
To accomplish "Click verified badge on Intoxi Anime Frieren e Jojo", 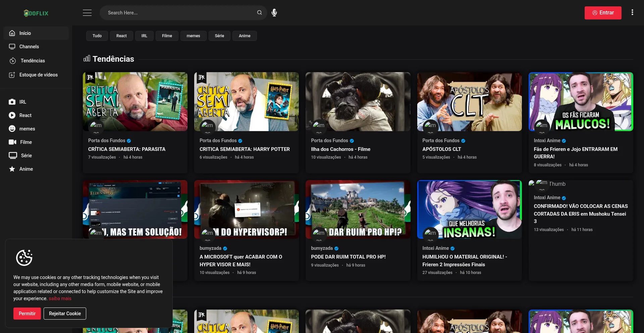I will pyautogui.click(x=564, y=141).
